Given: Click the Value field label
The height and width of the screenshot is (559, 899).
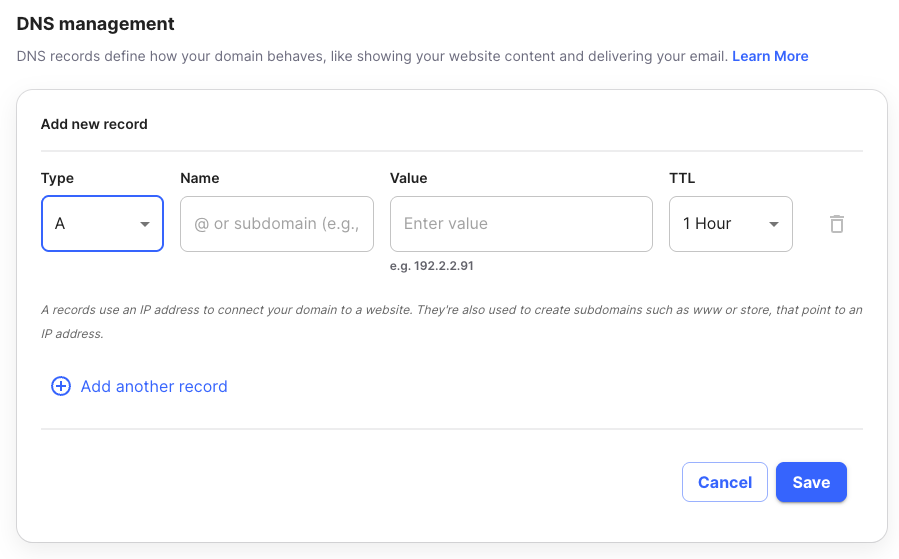Looking at the screenshot, I should 408,178.
